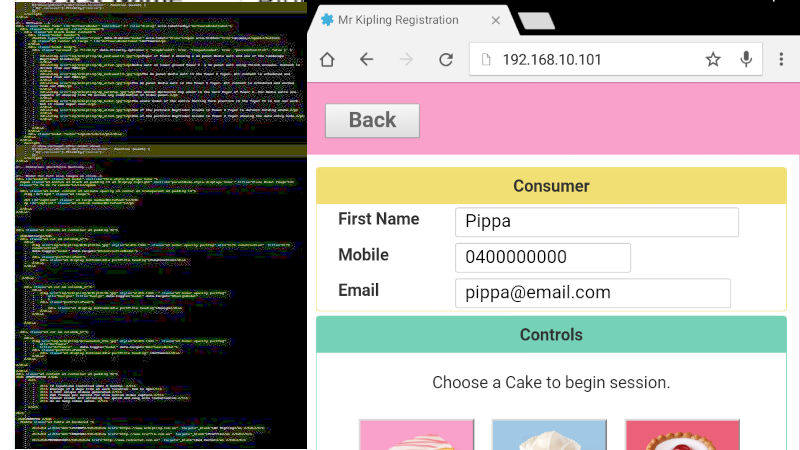Open the browser three-dot menu
This screenshot has height=450, width=800.
click(781, 60)
